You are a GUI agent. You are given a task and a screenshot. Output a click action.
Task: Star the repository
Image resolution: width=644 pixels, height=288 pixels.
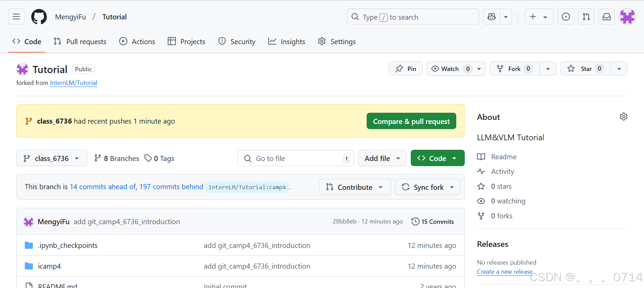pos(586,69)
